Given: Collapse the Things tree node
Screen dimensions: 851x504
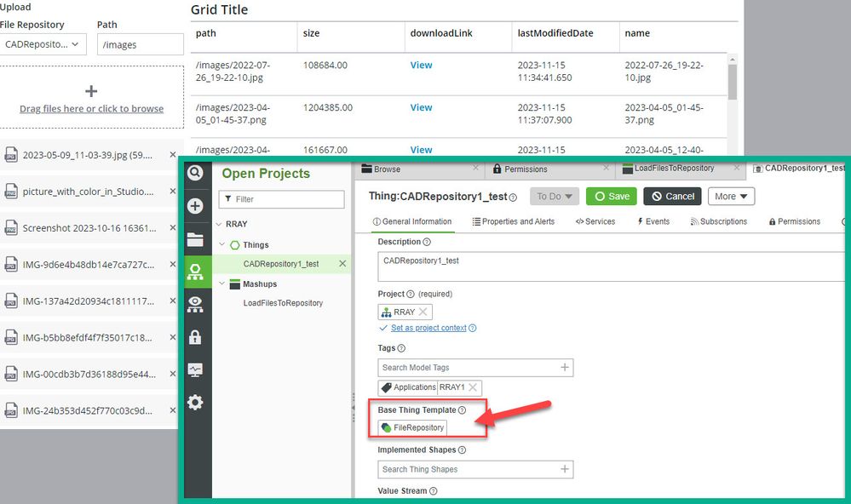Looking at the screenshot, I should 222,244.
